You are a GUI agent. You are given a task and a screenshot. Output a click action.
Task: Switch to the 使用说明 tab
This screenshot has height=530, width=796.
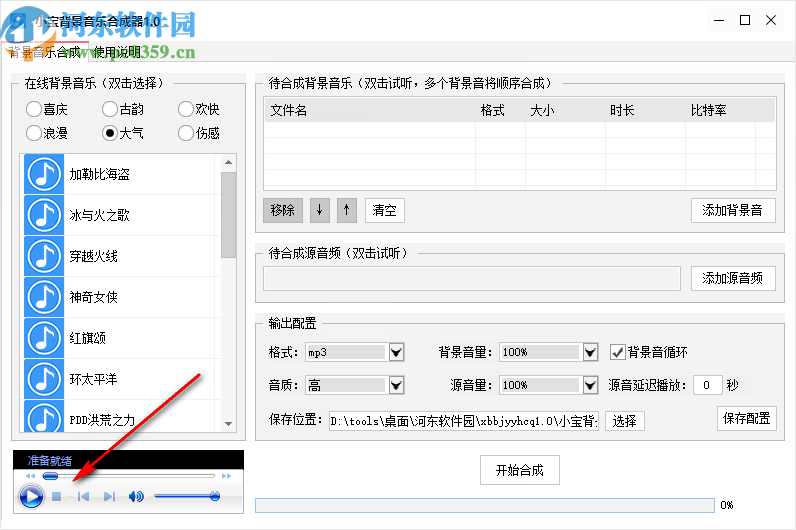point(117,52)
